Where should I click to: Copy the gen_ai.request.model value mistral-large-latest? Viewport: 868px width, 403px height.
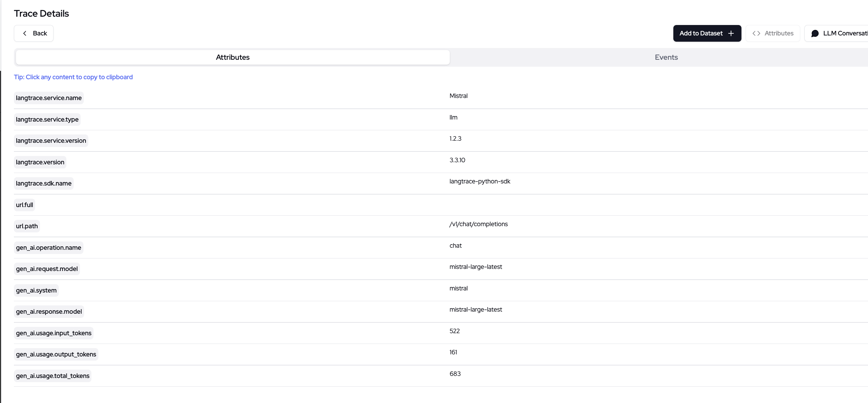tap(476, 267)
